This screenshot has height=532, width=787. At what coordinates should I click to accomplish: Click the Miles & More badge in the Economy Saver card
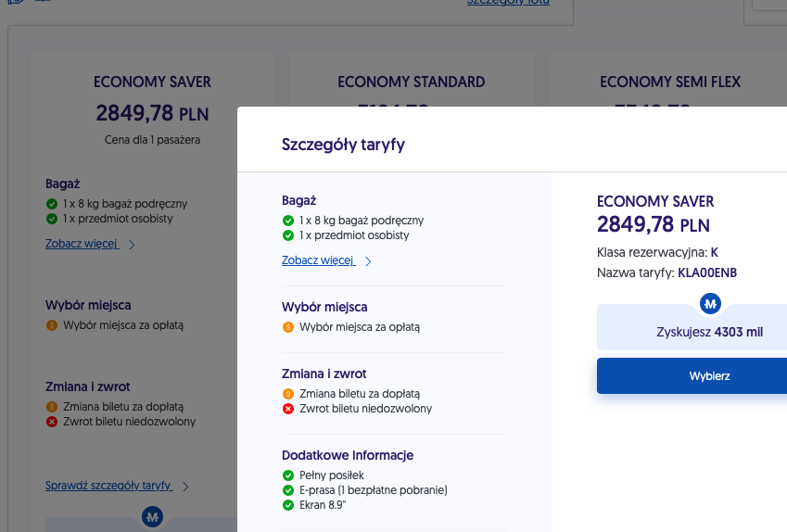153,516
